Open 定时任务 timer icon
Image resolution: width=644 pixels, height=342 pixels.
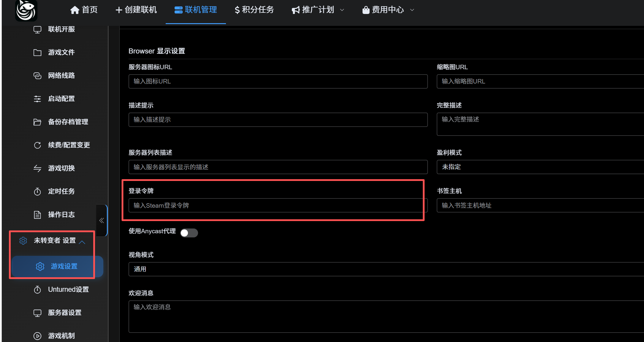[37, 192]
